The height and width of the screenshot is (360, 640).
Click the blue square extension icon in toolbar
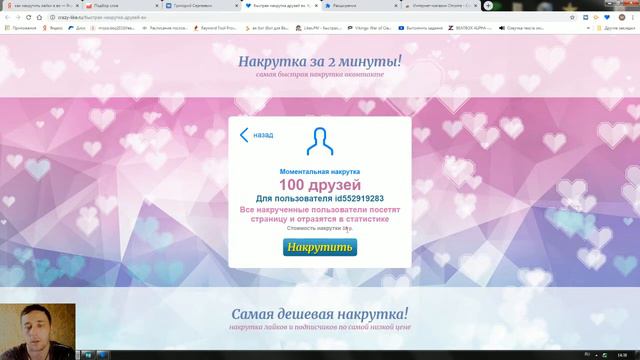[x=585, y=18]
